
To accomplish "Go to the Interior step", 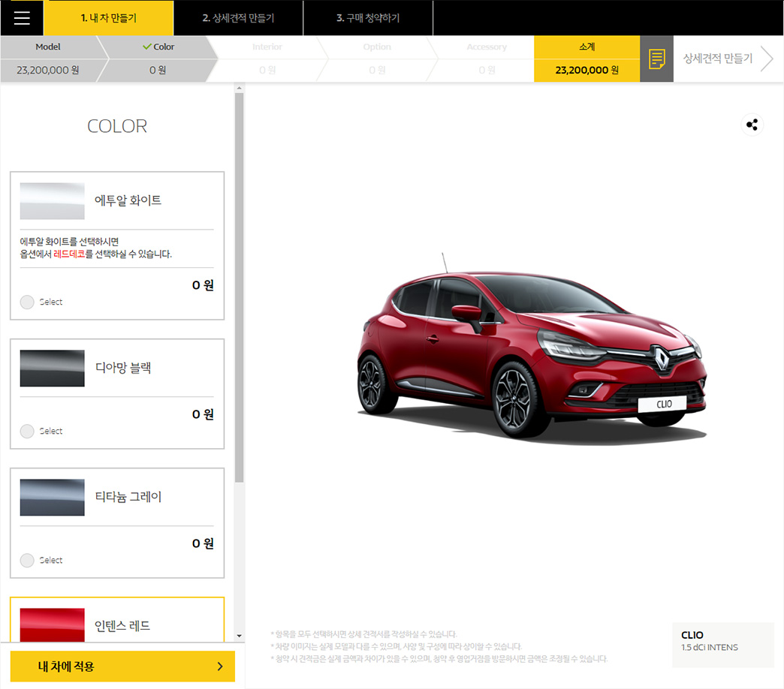I will [x=267, y=59].
